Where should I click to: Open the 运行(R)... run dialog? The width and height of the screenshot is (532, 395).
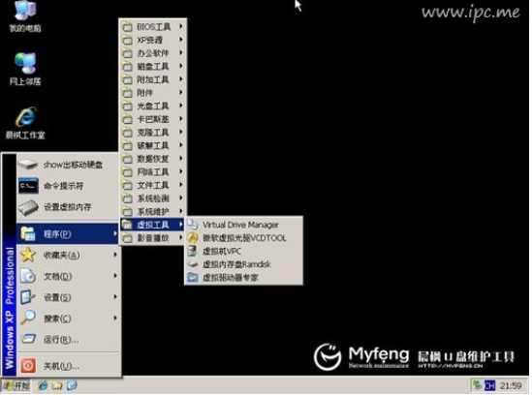tap(68, 340)
